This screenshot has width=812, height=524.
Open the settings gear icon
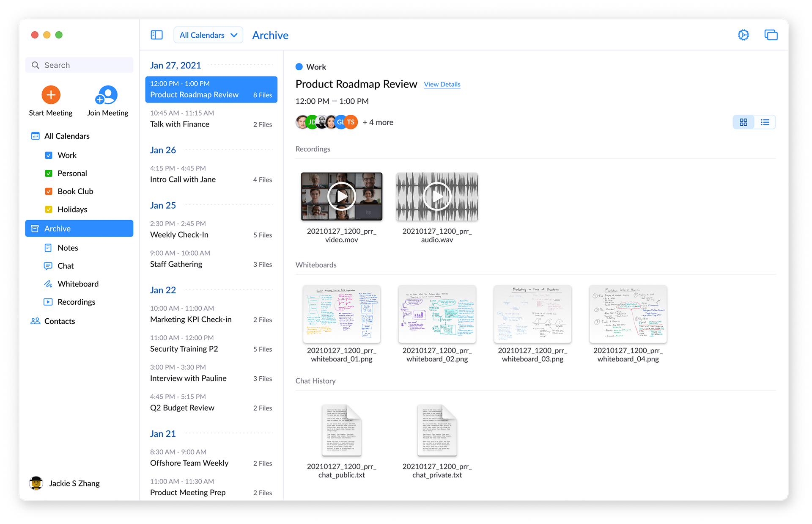pyautogui.click(x=743, y=35)
